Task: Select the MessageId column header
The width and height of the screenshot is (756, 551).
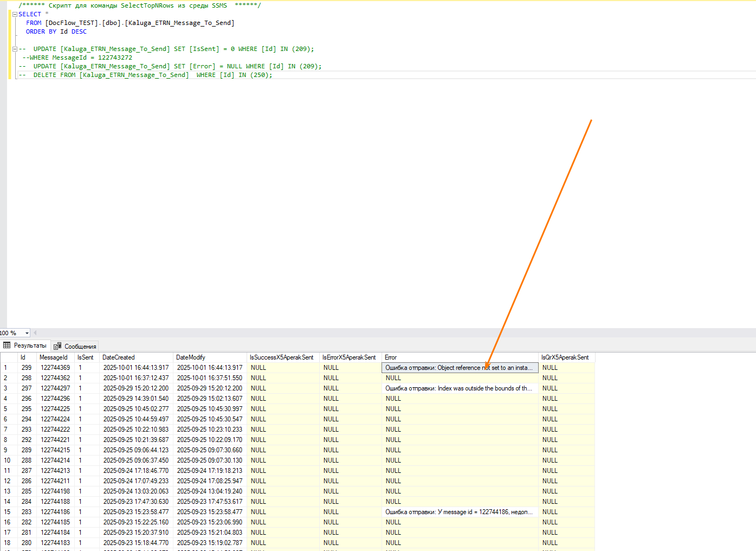Action: pyautogui.click(x=56, y=357)
